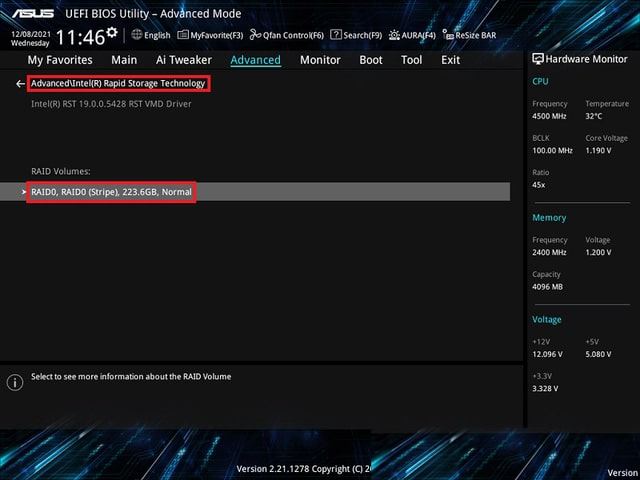This screenshot has width=640, height=480.
Task: Switch to the Main tab
Action: [124, 60]
